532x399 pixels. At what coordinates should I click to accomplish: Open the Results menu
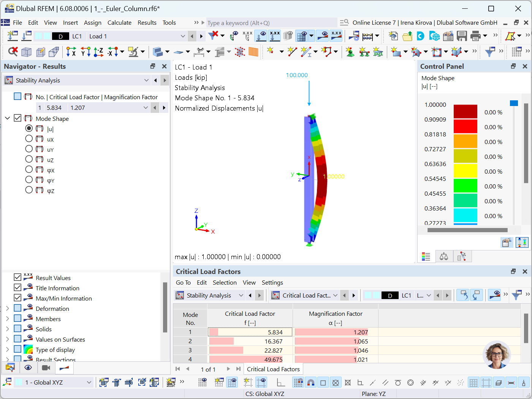[147, 22]
